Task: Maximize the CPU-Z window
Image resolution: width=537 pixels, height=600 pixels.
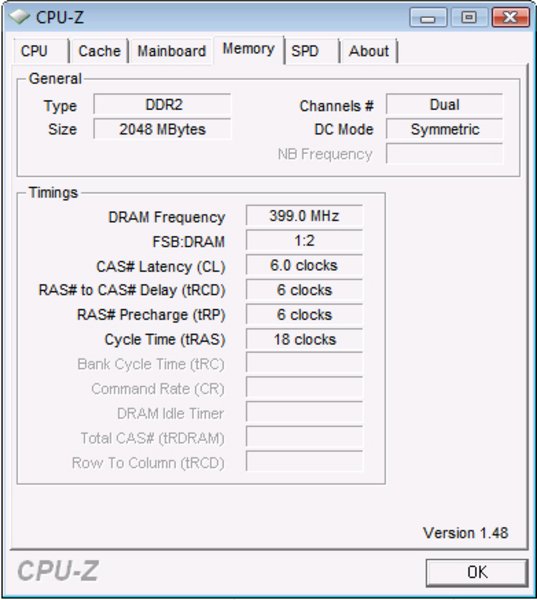Action: (x=469, y=18)
